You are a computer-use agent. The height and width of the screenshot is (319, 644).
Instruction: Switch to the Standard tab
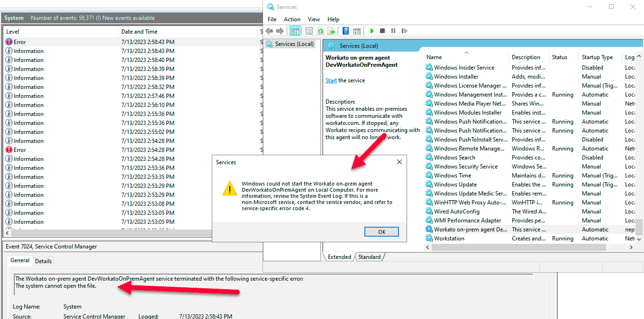pyautogui.click(x=369, y=257)
